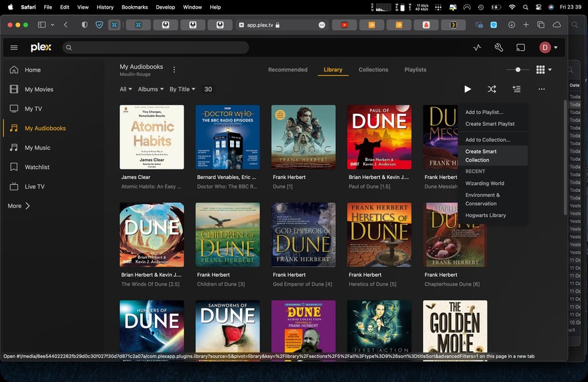Go back in Safari
The image size is (588, 382).
point(66,25)
